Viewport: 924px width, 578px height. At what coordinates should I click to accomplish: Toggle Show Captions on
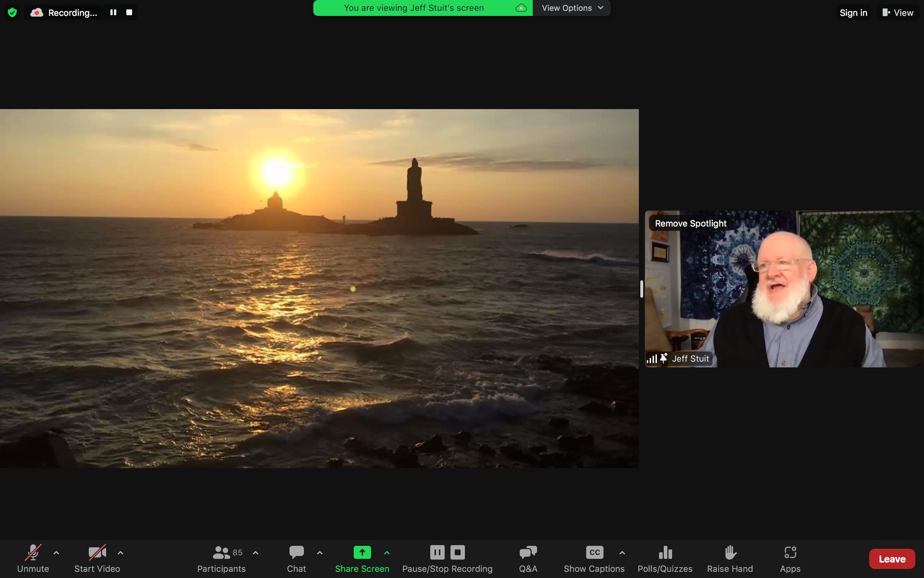(x=594, y=559)
